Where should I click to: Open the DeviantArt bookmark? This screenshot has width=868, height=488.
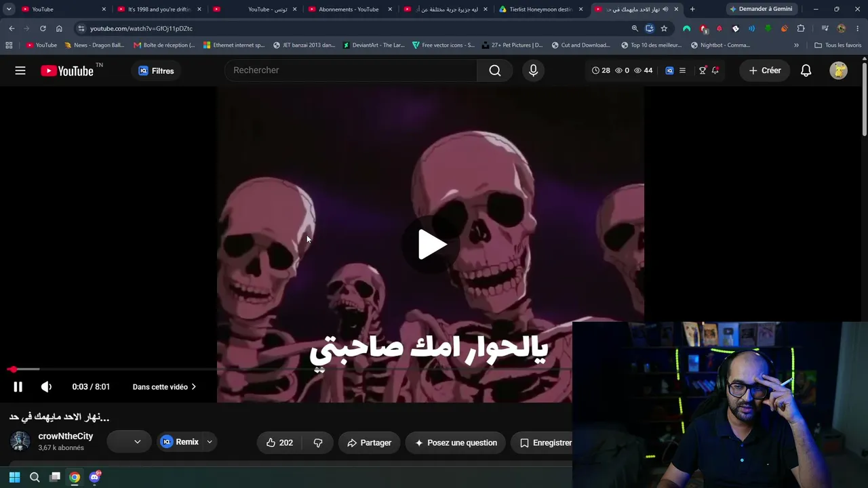point(374,45)
